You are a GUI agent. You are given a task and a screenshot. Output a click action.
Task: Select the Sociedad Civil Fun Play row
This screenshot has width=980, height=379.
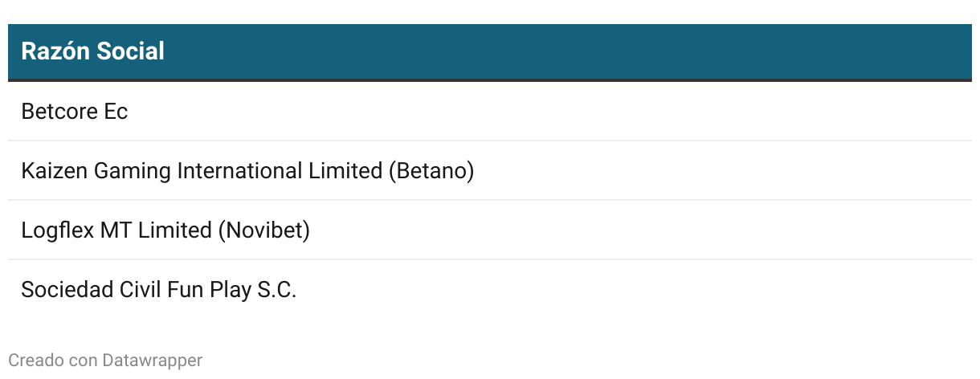click(490, 289)
